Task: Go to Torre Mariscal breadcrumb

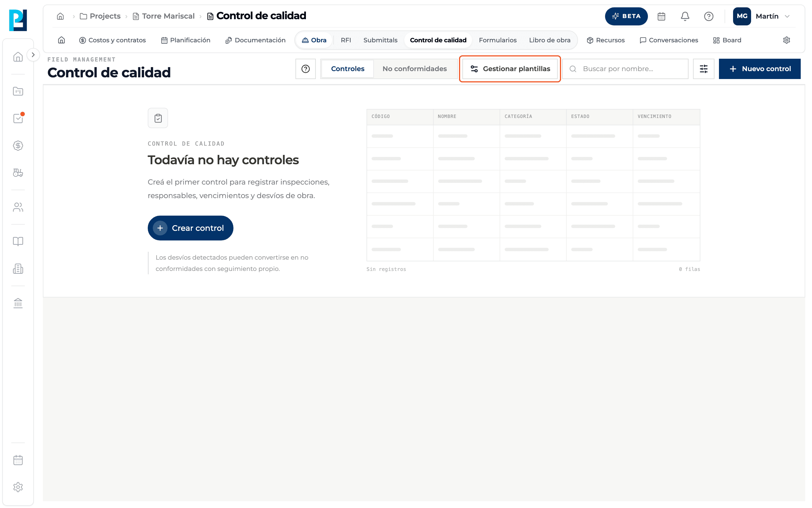Action: 164,16
